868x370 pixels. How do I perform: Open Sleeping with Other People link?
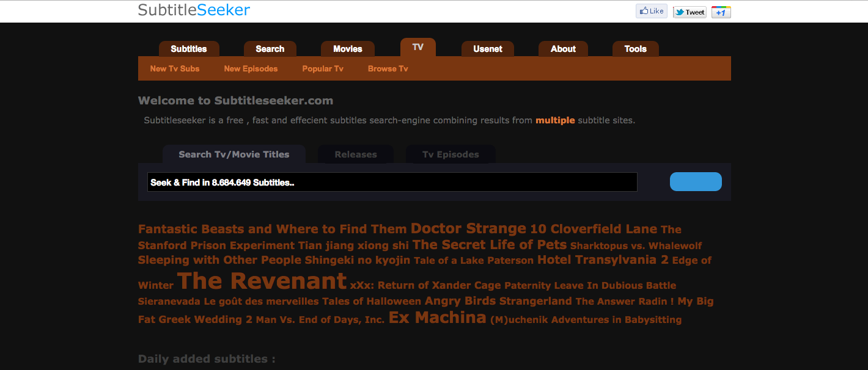click(219, 260)
